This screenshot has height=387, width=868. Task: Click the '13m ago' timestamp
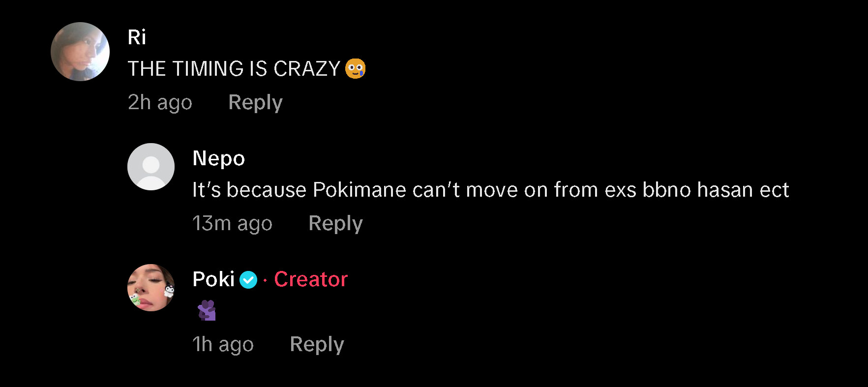[232, 224]
